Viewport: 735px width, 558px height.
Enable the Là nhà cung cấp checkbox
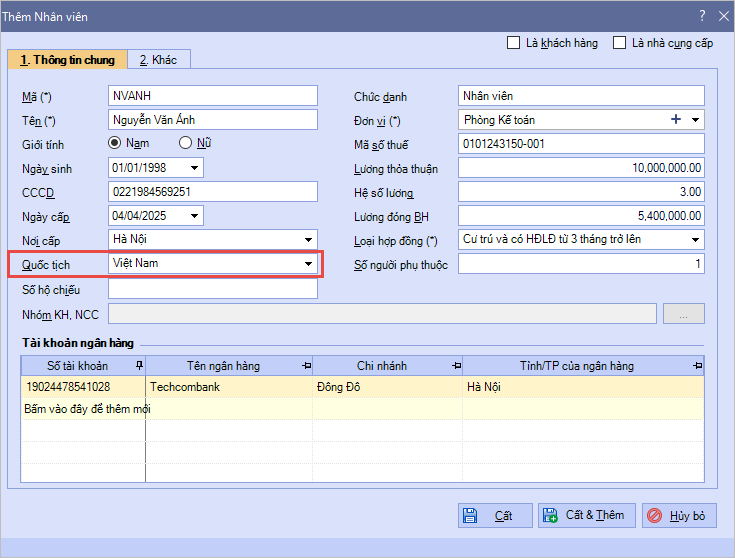[620, 43]
